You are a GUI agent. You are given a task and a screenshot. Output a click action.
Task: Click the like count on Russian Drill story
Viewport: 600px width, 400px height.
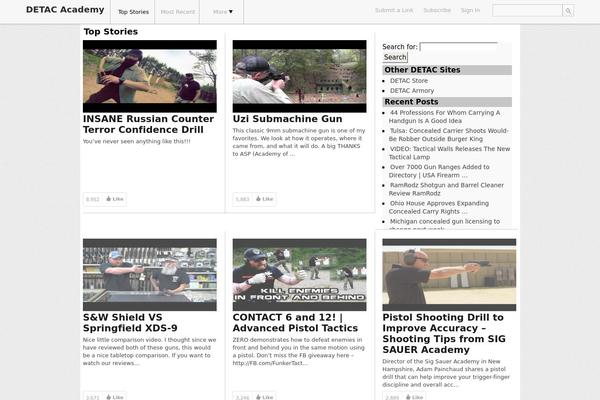pyautogui.click(x=93, y=199)
